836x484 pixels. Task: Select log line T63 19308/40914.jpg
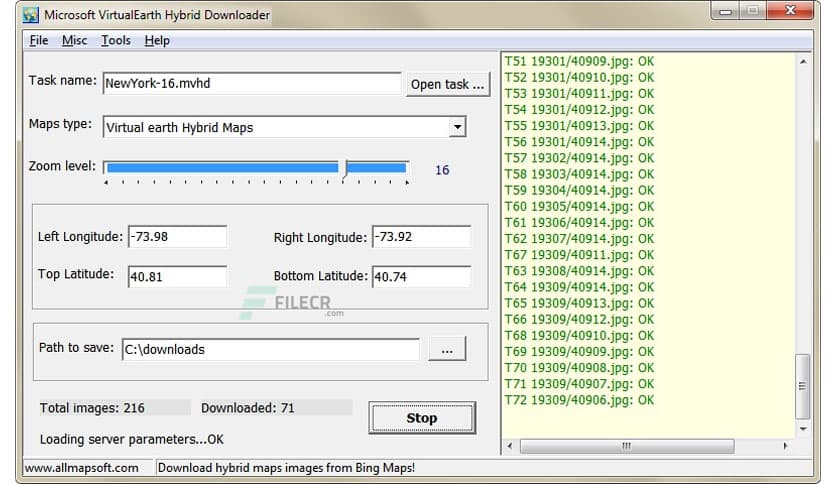(x=579, y=271)
